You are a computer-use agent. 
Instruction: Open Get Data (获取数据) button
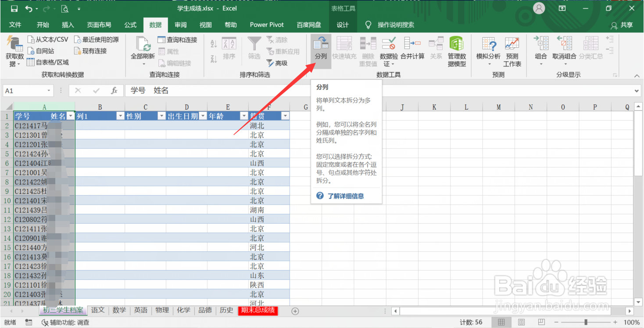coord(15,51)
